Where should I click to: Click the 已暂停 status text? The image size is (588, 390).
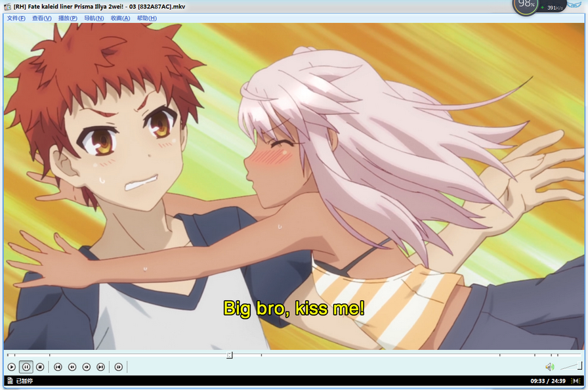click(24, 381)
